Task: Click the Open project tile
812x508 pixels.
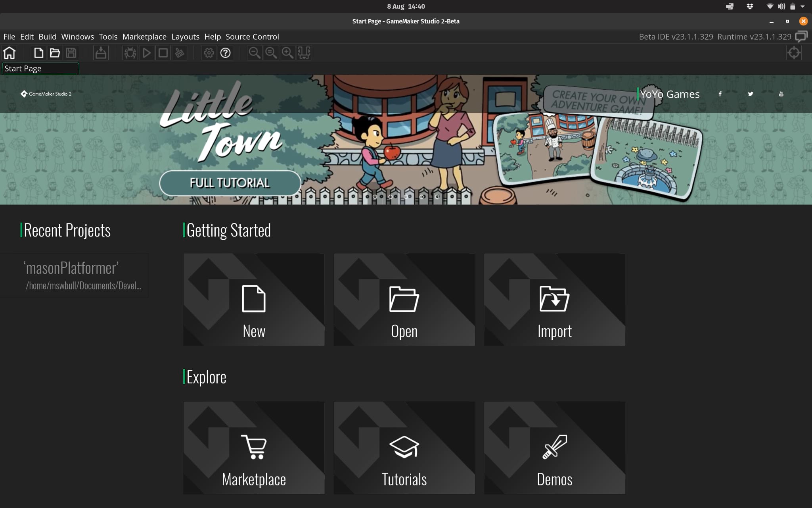Action: [x=404, y=300]
